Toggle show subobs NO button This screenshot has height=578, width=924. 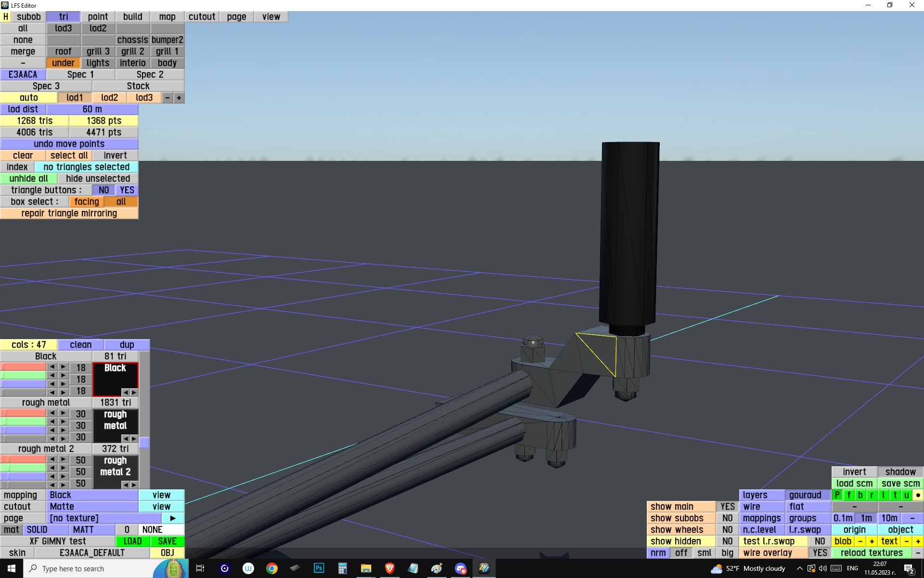727,518
